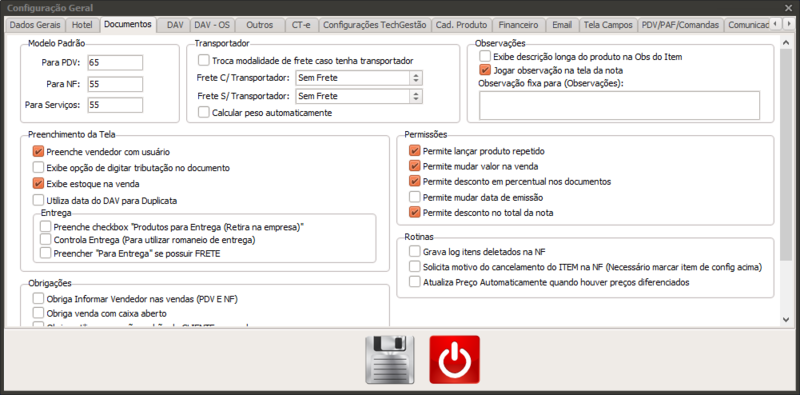Enable Obriga venda com caixa aberto

(38, 313)
